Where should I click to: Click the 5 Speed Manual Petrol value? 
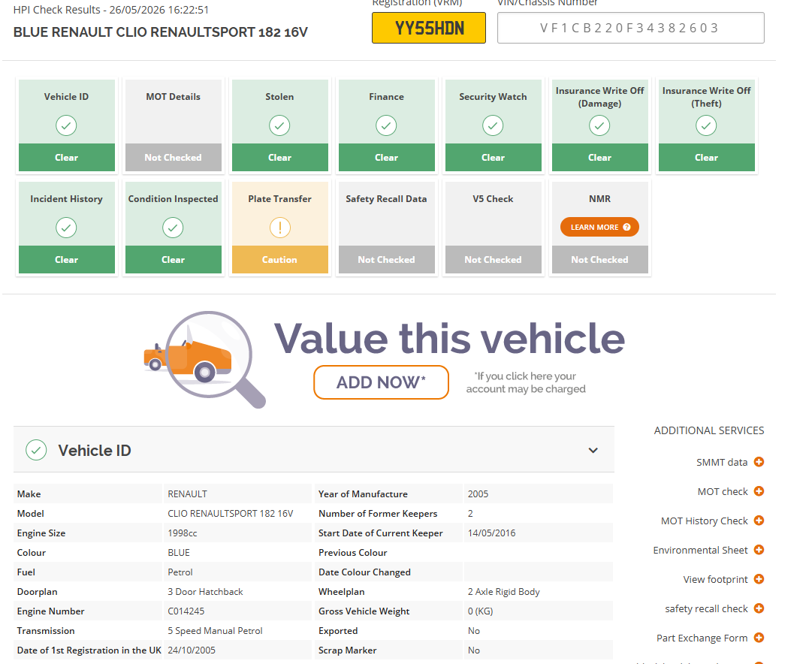pos(215,631)
